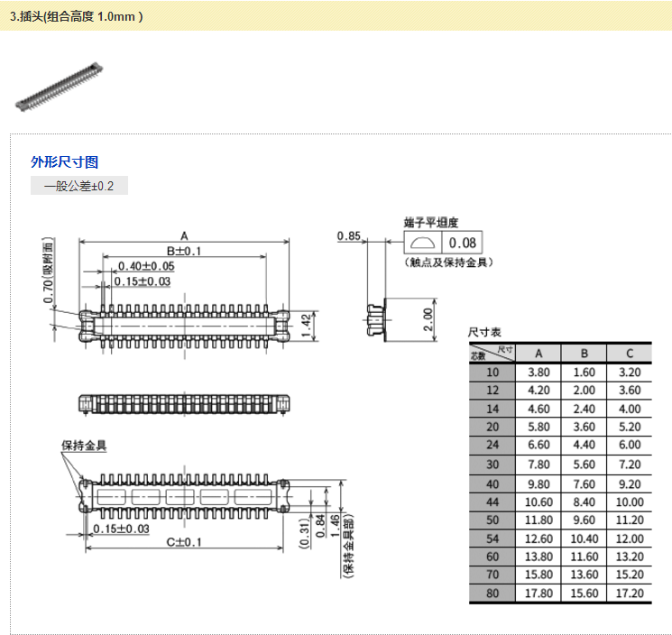This screenshot has height=635, width=672.
Task: Click the 0.40±0.05 pitch dimension label
Action: point(147,266)
